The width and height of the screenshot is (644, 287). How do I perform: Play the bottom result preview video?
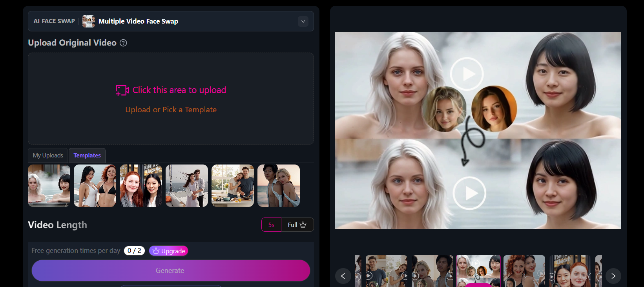coord(469,193)
